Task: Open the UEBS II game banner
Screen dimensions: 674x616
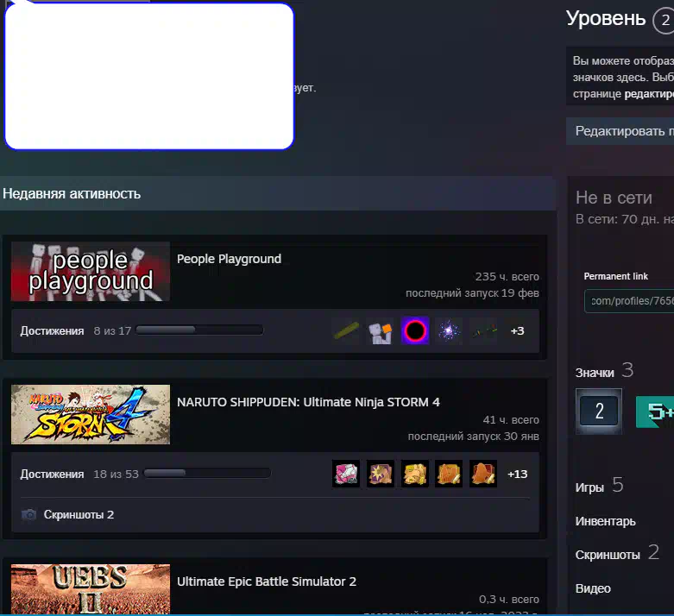Action: [x=91, y=589]
